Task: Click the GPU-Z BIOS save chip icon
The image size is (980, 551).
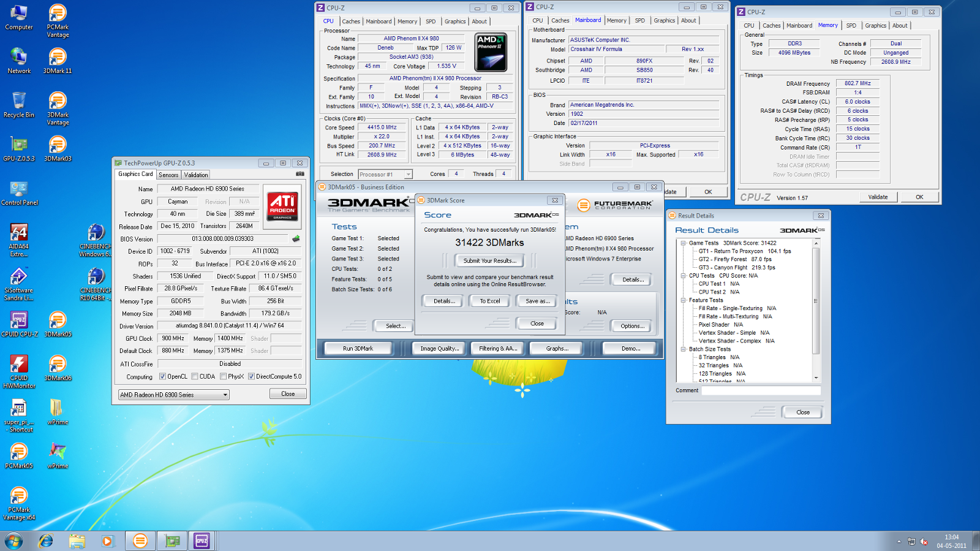Action: point(296,238)
